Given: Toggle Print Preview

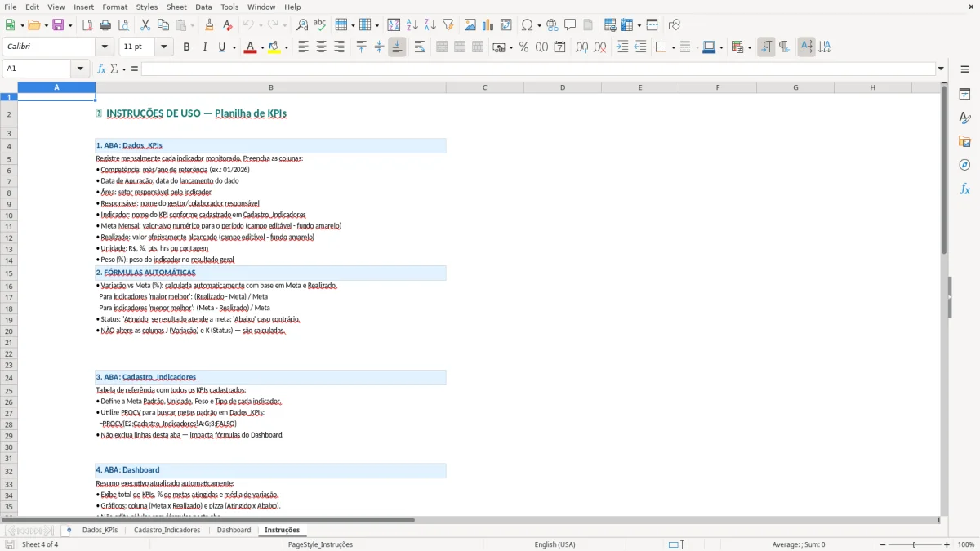Looking at the screenshot, I should pos(123,25).
